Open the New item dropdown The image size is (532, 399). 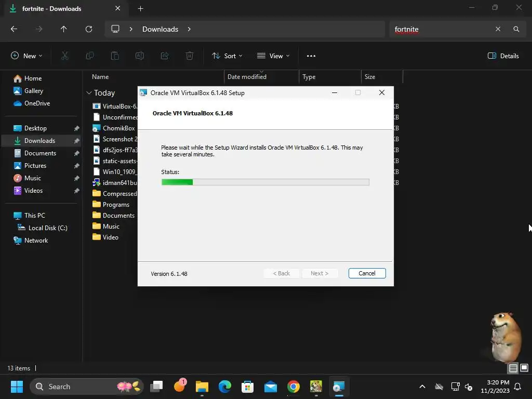pyautogui.click(x=26, y=56)
